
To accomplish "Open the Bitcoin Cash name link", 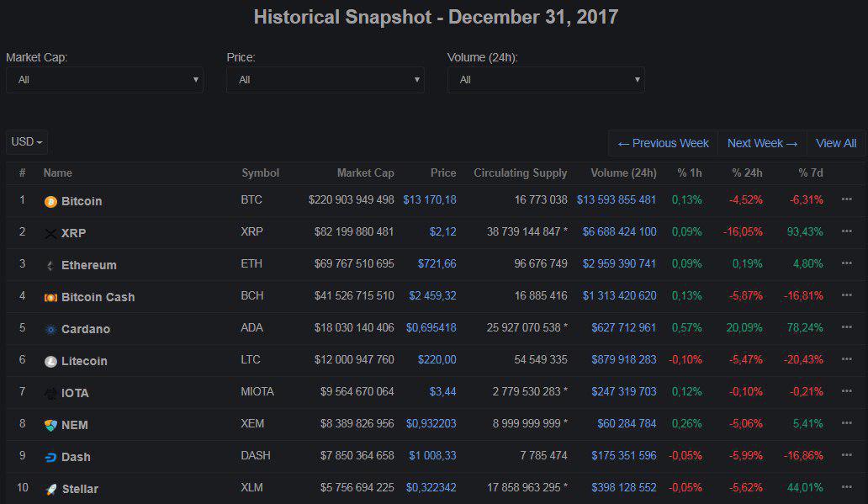I will [98, 297].
